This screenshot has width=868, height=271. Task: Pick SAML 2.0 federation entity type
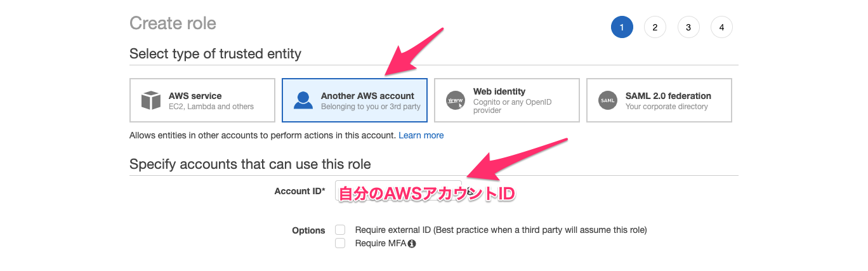click(659, 100)
